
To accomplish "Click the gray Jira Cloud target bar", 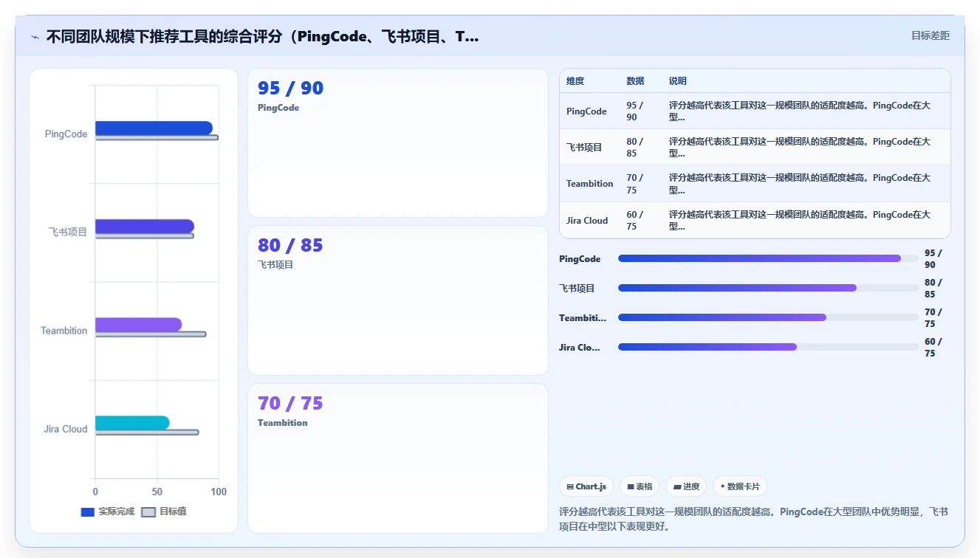I will click(x=147, y=433).
